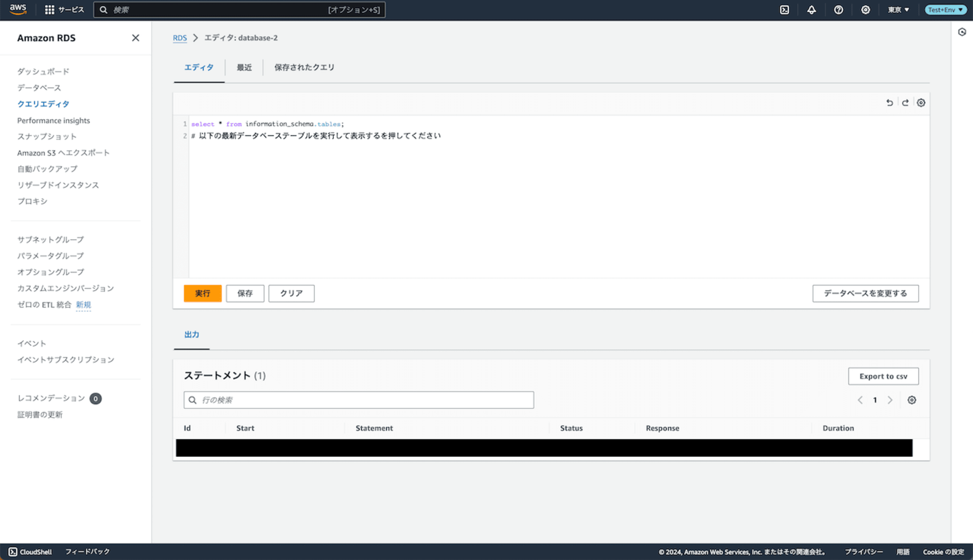Switch to the エディタ tab
This screenshot has height=560, width=973.
click(x=198, y=68)
